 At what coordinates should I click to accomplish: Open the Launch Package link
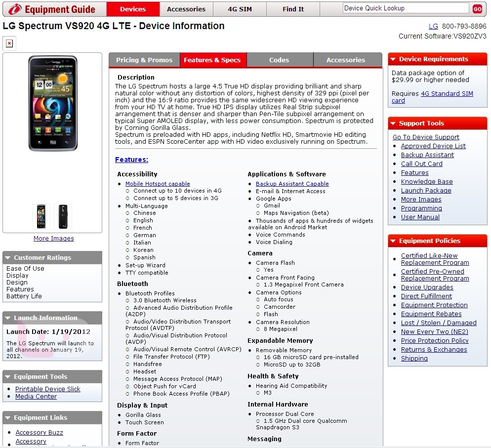coord(426,190)
